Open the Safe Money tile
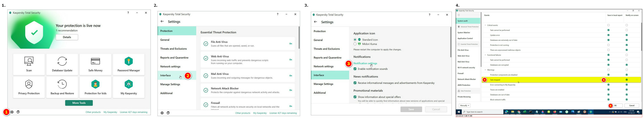Viewport: 644px width, 119px height. (x=96, y=64)
